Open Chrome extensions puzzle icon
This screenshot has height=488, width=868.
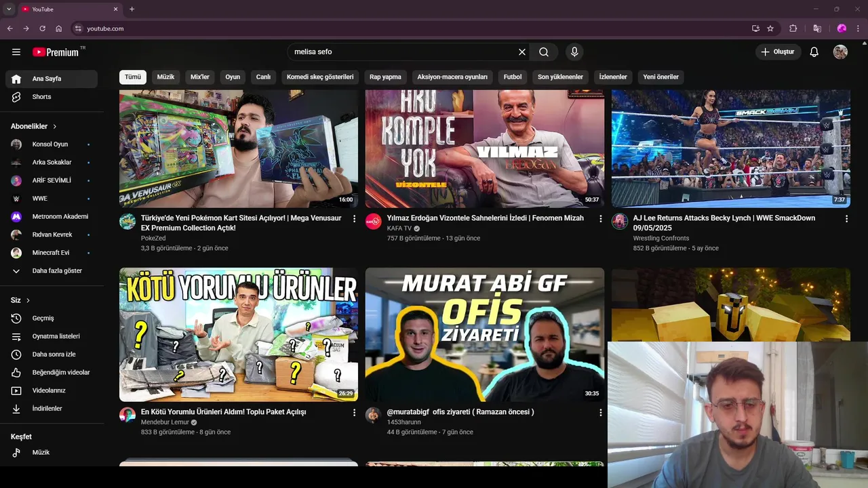click(x=793, y=28)
